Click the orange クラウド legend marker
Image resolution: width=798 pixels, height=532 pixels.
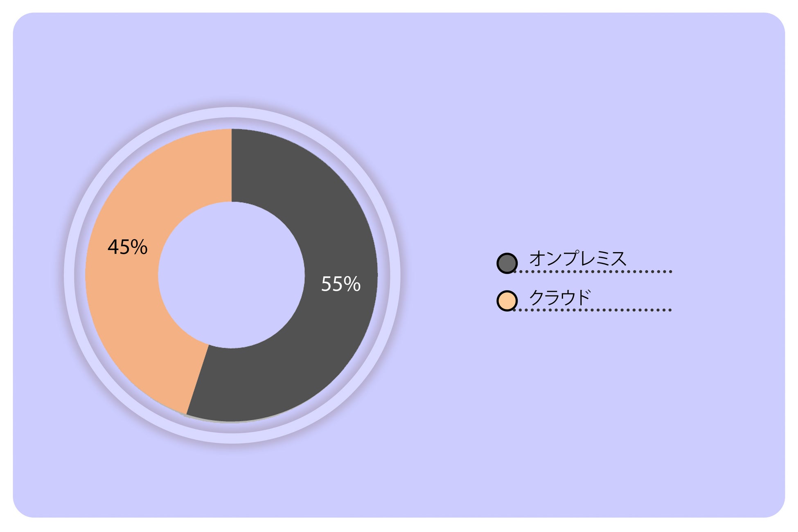[x=507, y=301]
